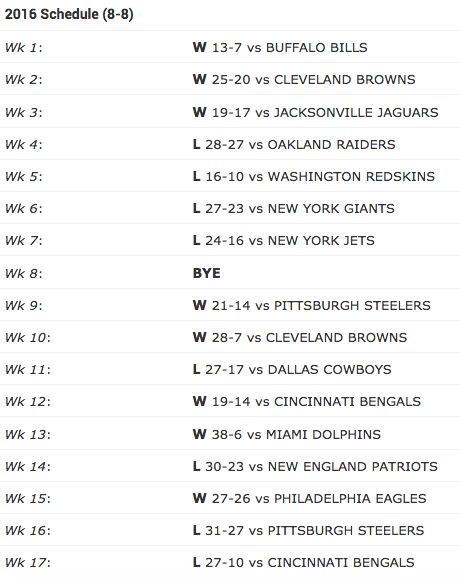Click the Dallas Cowboys 27-17 loss
The width and height of the screenshot is (460, 580).
pos(230,369)
